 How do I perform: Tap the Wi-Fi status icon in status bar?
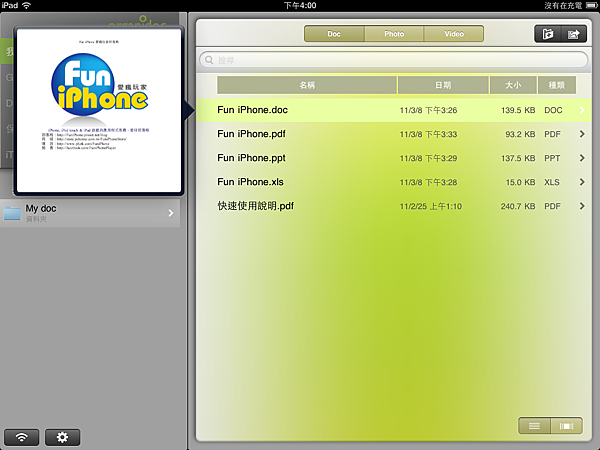click(x=26, y=5)
